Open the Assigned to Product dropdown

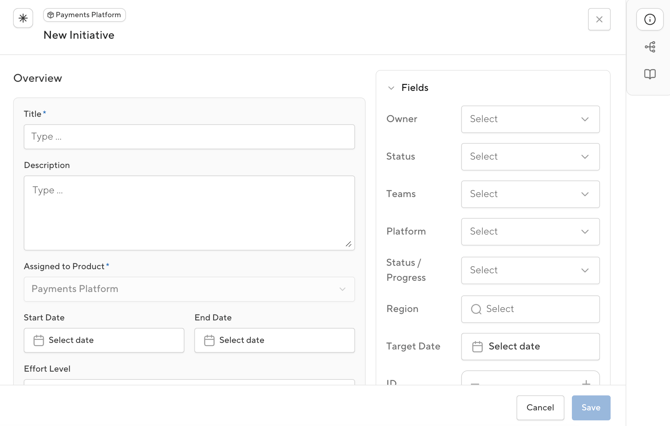(x=189, y=289)
